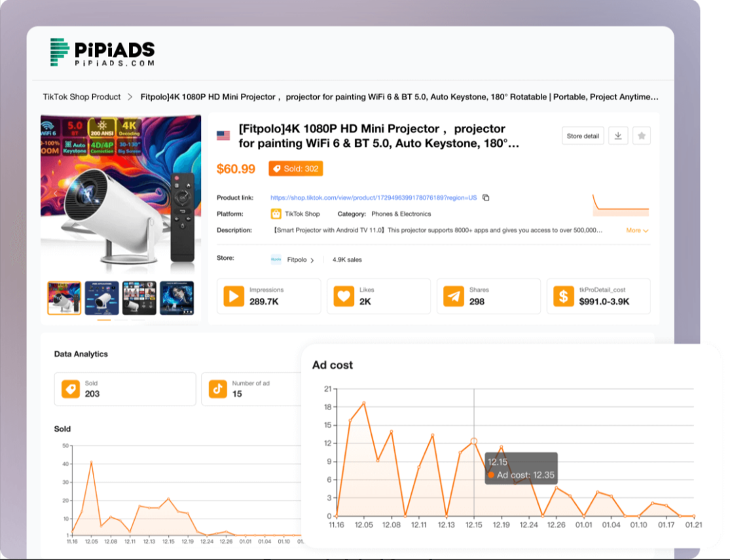Click the $60.99 price text
The image size is (730, 560).
236,168
